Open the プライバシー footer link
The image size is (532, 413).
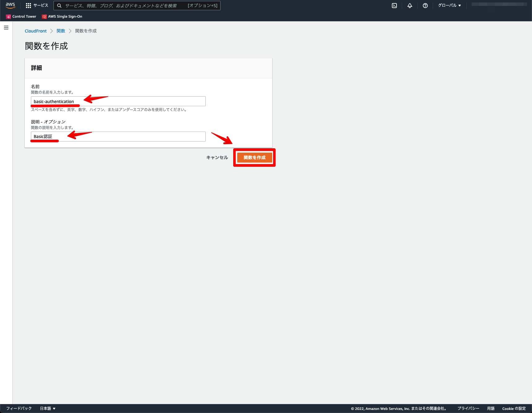pyautogui.click(x=468, y=408)
